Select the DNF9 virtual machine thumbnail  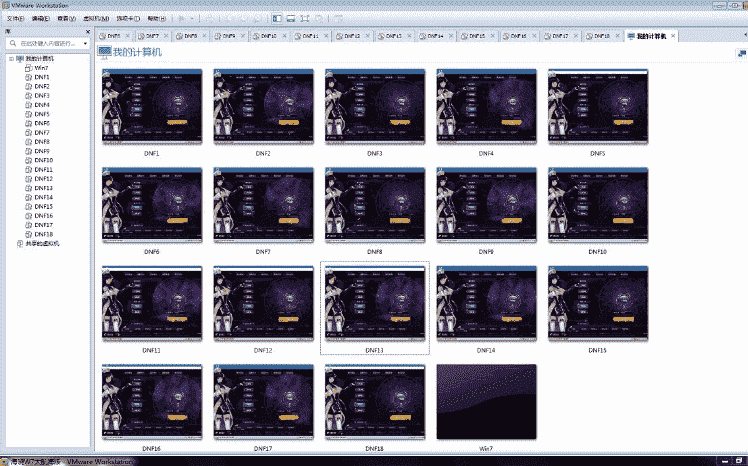coord(487,205)
